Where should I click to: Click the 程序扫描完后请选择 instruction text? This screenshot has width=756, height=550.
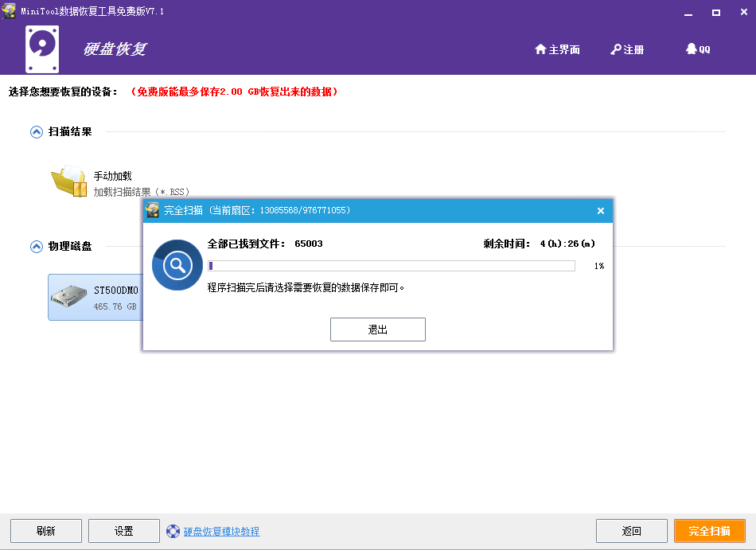click(306, 287)
